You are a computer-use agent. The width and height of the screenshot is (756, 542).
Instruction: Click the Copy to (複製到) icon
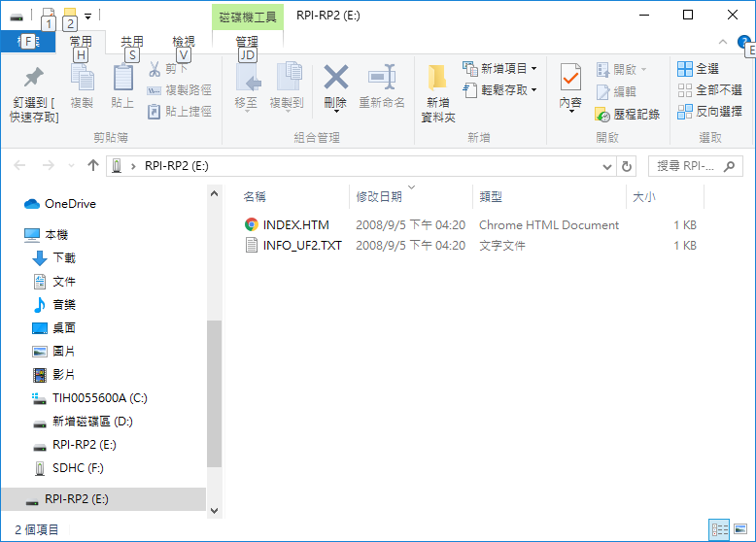[x=289, y=77]
